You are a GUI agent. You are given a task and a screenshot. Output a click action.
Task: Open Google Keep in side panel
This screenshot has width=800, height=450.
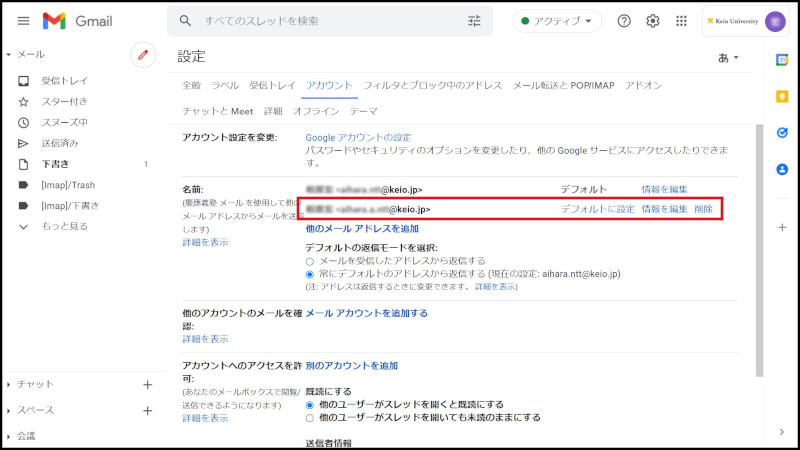(x=782, y=97)
